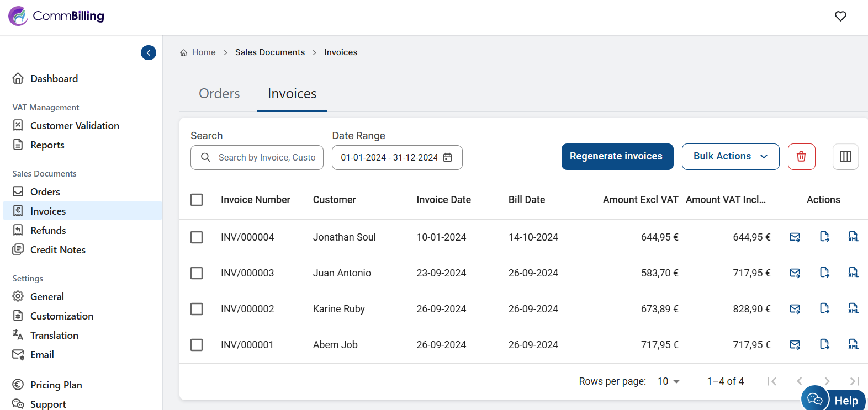This screenshot has height=410, width=868.
Task: Tick the checkbox for Karine Ruby's invoice
Action: click(x=197, y=309)
